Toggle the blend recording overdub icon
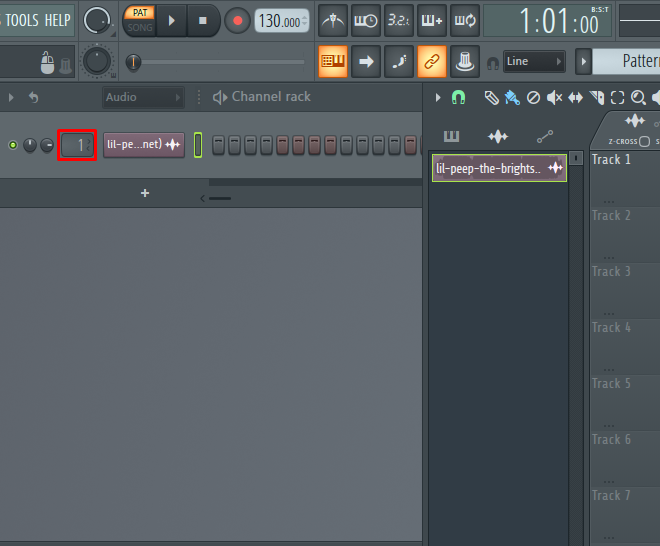This screenshot has height=546, width=660. point(431,20)
